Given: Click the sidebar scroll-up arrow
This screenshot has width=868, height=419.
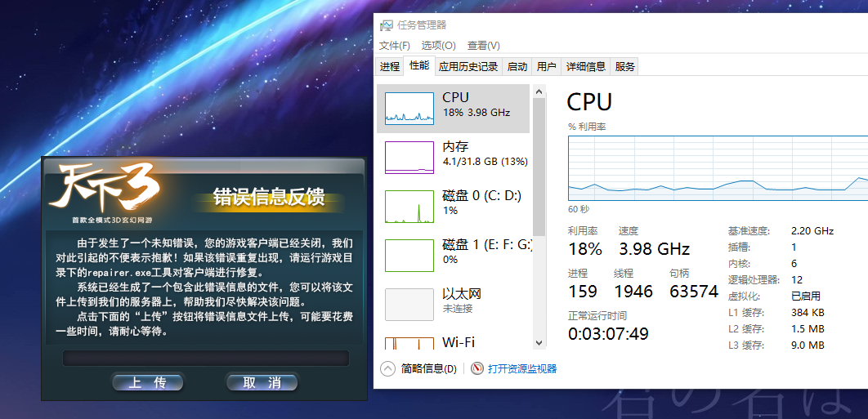Looking at the screenshot, I should 539,90.
